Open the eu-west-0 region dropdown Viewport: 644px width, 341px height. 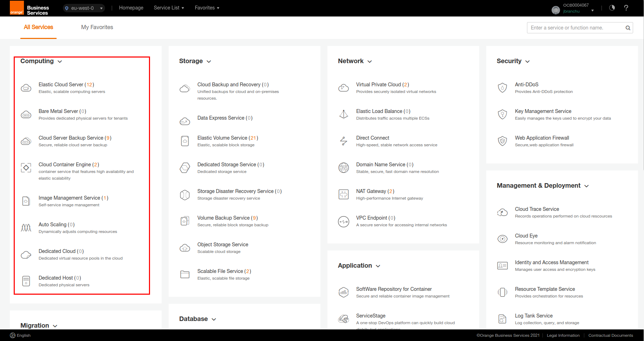click(x=84, y=8)
